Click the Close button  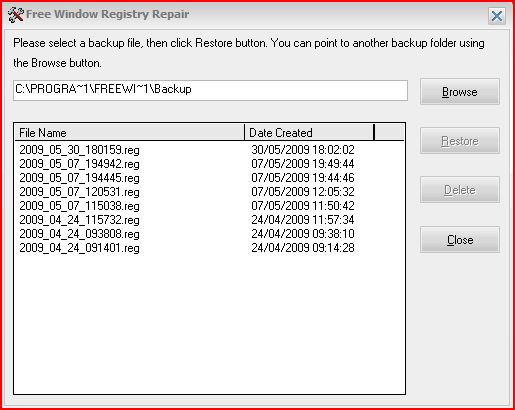point(460,240)
